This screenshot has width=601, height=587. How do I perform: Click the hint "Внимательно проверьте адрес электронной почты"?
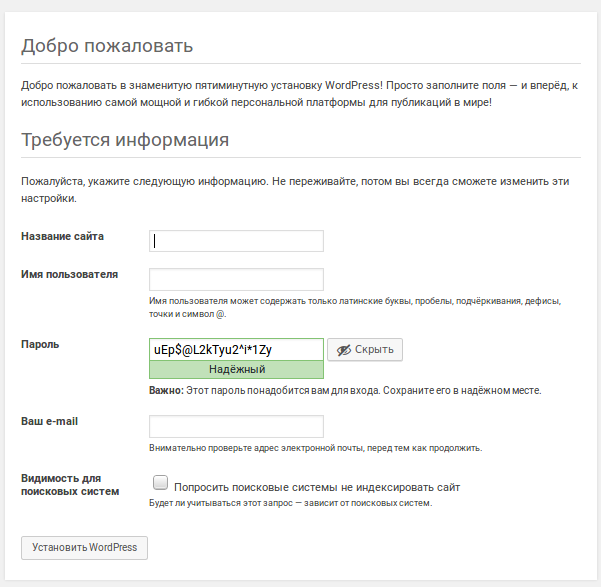pos(315,447)
